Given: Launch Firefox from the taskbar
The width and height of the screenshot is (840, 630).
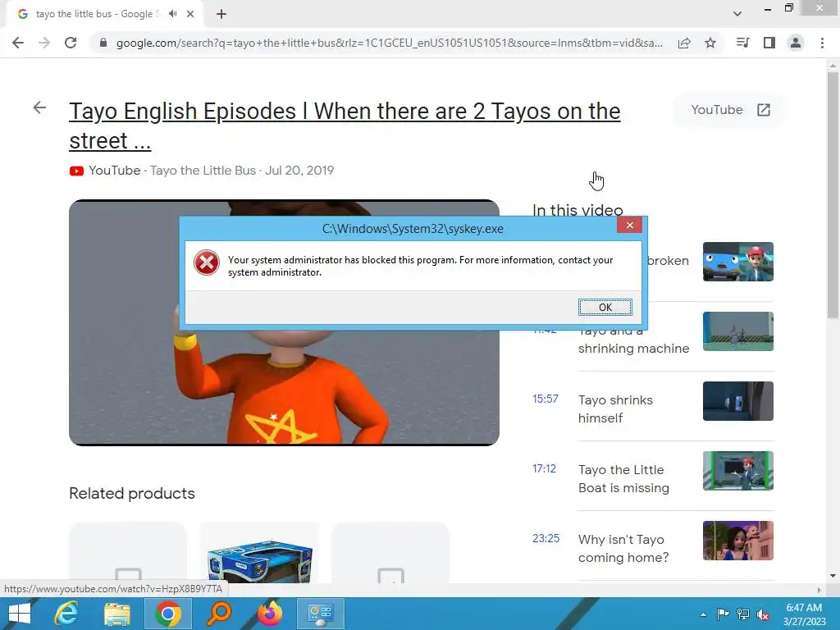Looking at the screenshot, I should point(270,614).
